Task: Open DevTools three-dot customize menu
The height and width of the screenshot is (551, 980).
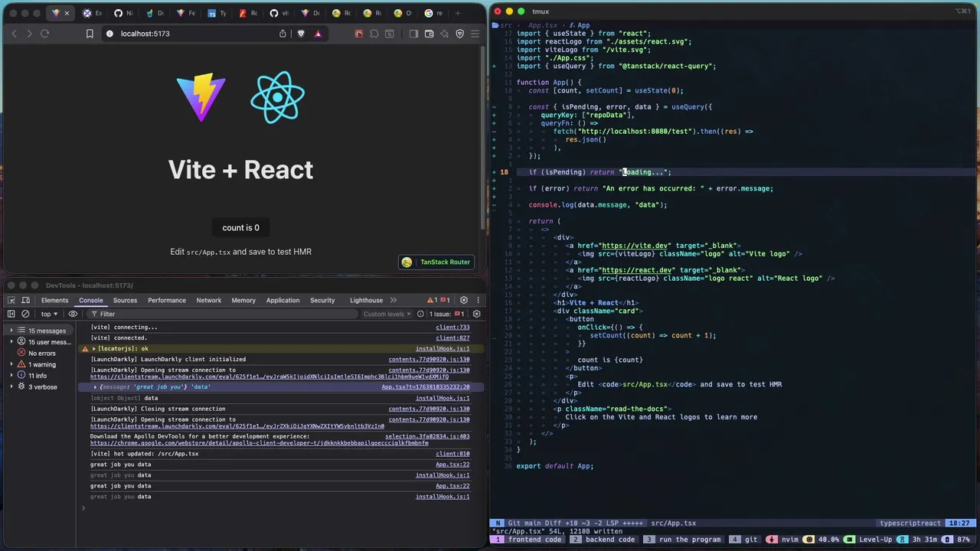Action: [478, 300]
